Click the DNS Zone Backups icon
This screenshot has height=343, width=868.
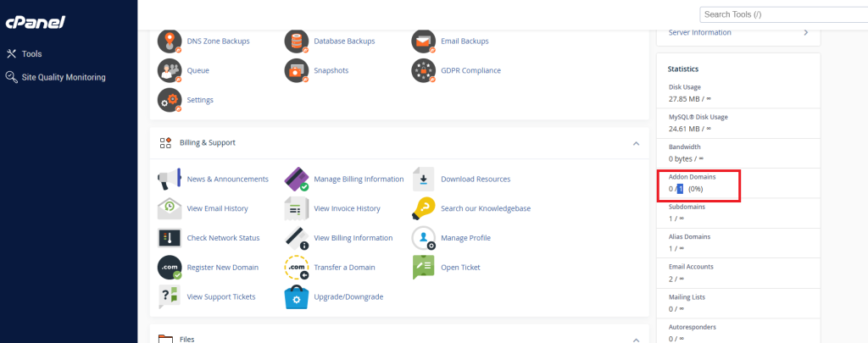click(170, 41)
